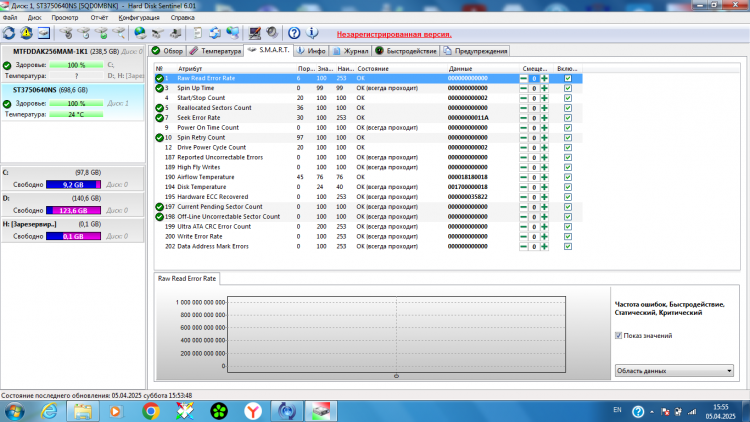Increase offset for Reallocated Sectors Count
This screenshot has width=750, height=422.
[x=544, y=108]
